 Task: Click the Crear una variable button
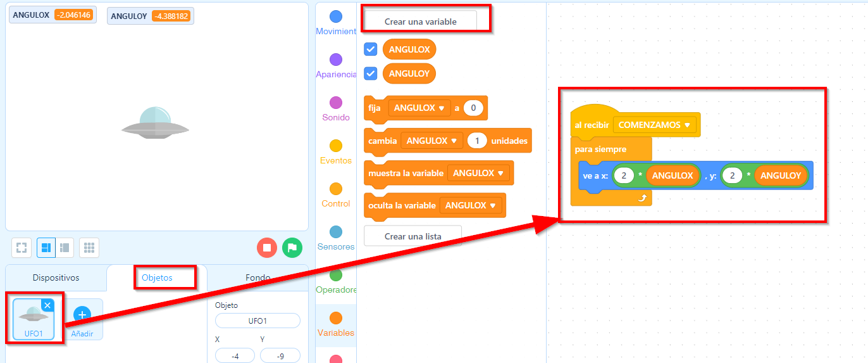coord(421,22)
